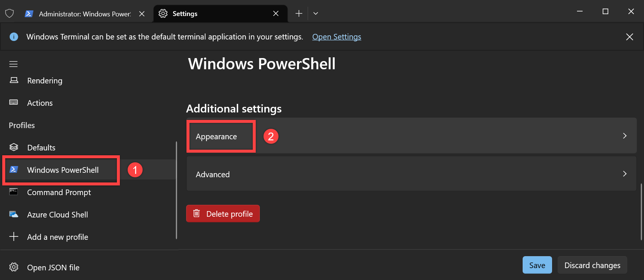Select the Settings tab

tap(220, 13)
